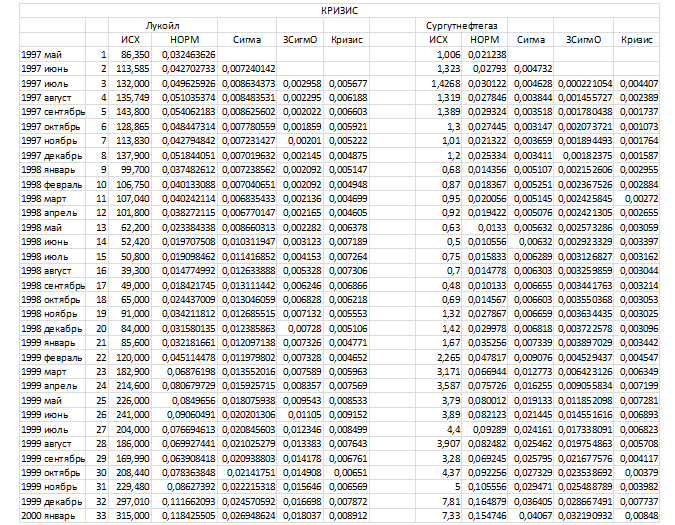Screen dimensions: 675x525
Task: Select the НОРМ header under Сургутнефтегаз
Action: (484, 40)
